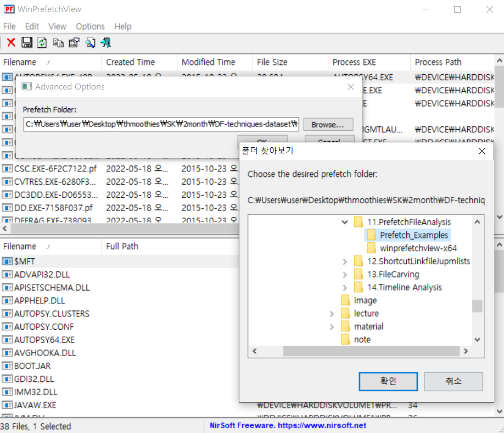The image size is (504, 433).
Task: Select the Prefetch_Examples folder icon
Action: tap(371, 235)
